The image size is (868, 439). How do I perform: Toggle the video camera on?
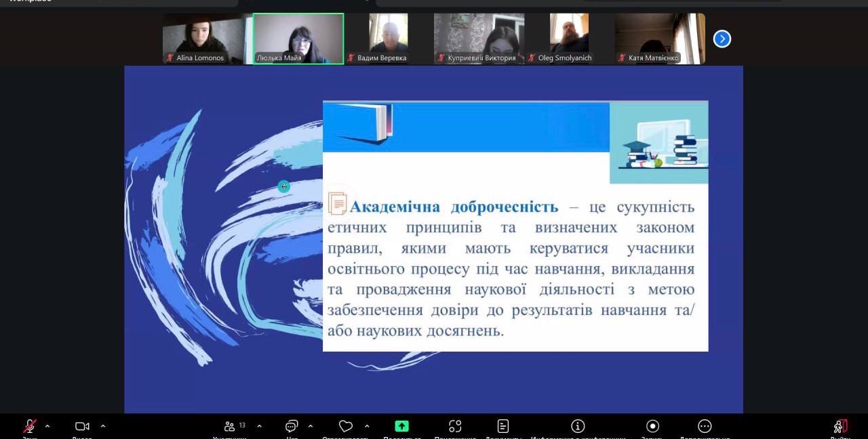[82, 426]
